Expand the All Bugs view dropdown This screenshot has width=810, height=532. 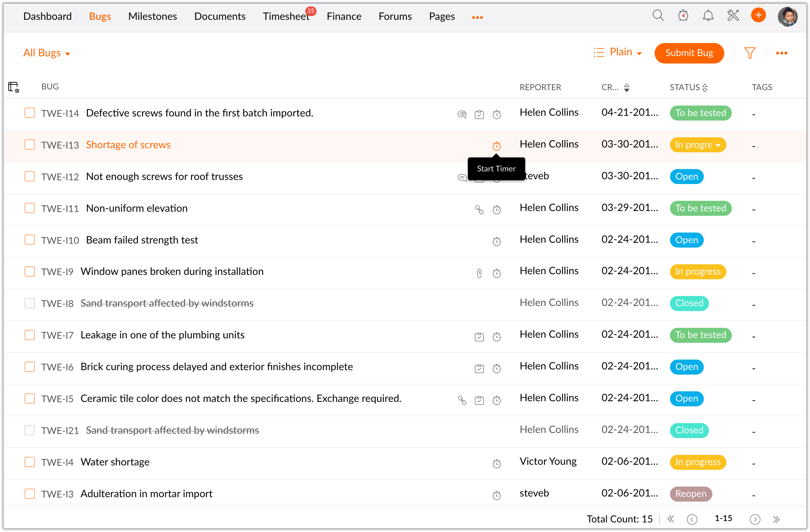(47, 53)
